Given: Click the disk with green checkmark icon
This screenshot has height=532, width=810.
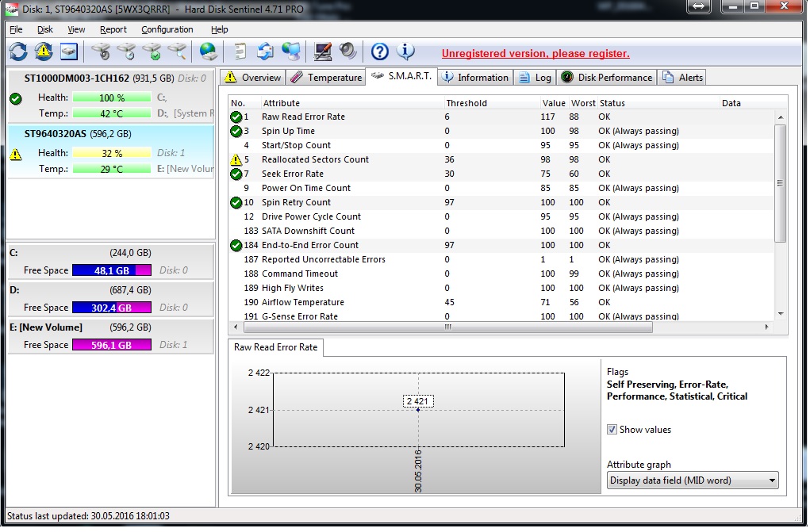Looking at the screenshot, I should tap(152, 52).
